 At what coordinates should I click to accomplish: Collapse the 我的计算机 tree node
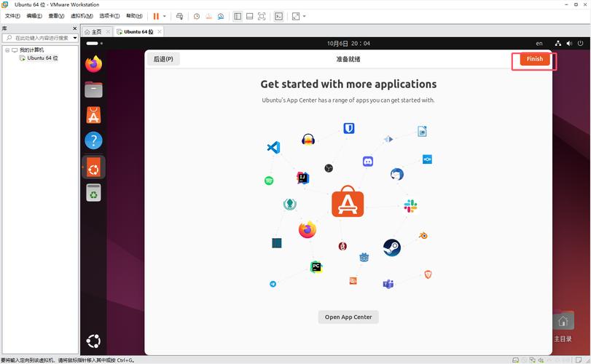6,50
